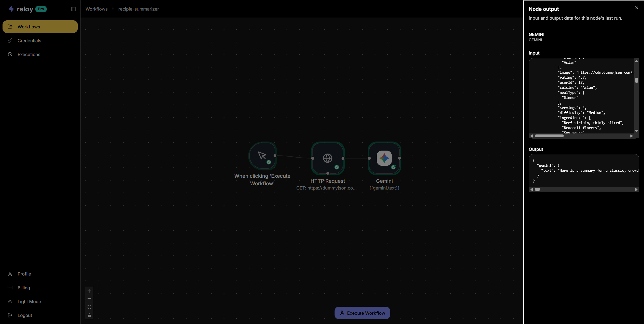Click the "HTTP Request" node label

(328, 181)
